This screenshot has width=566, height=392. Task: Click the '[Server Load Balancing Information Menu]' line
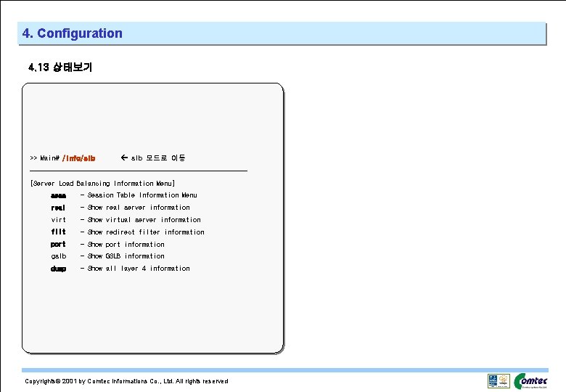coord(103,184)
